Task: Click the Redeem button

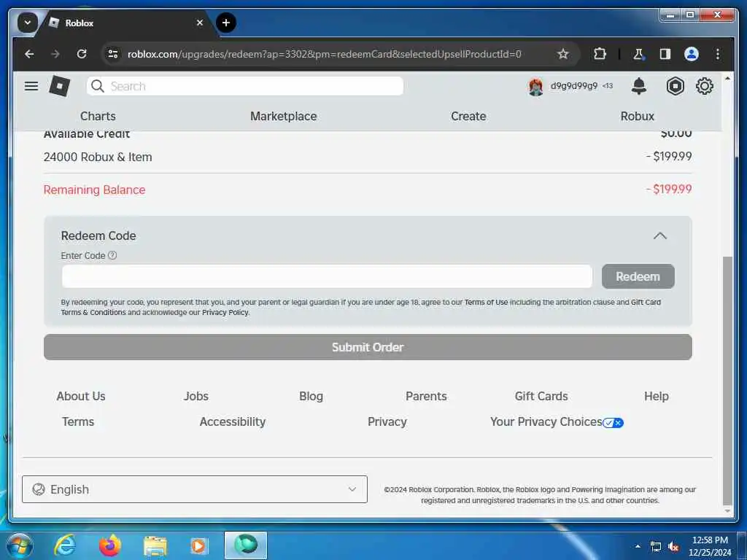Action: pyautogui.click(x=638, y=276)
